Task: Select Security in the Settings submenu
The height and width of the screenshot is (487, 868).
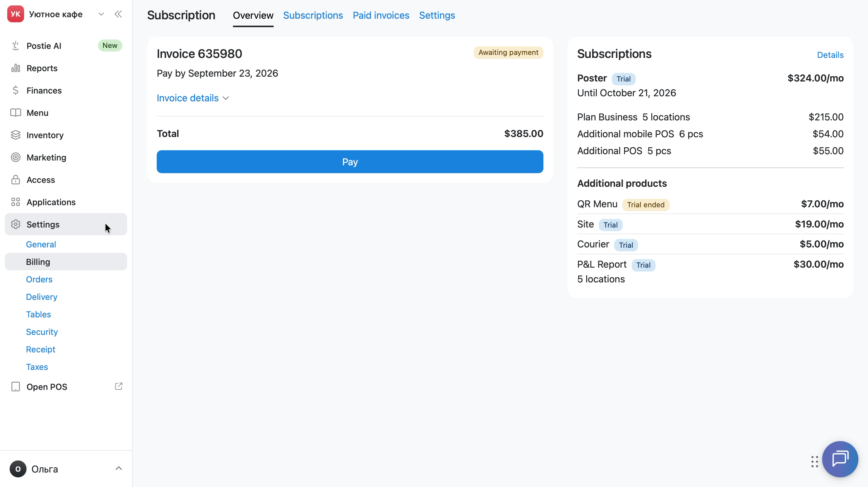Action: click(x=42, y=332)
